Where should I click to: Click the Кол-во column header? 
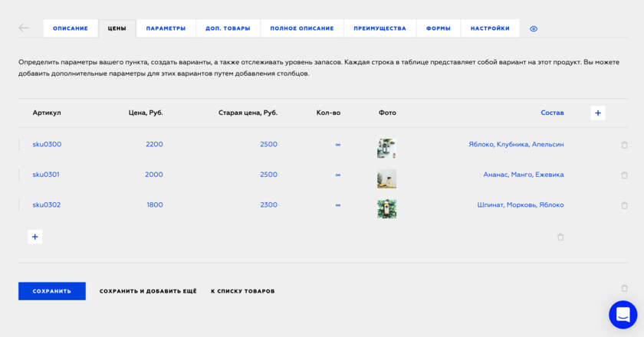328,113
